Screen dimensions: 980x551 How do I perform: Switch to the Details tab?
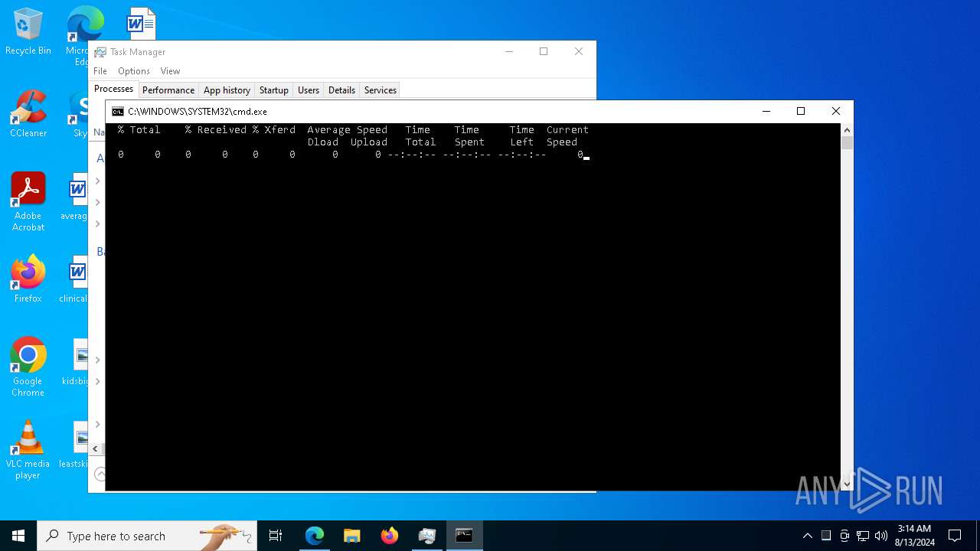341,90
